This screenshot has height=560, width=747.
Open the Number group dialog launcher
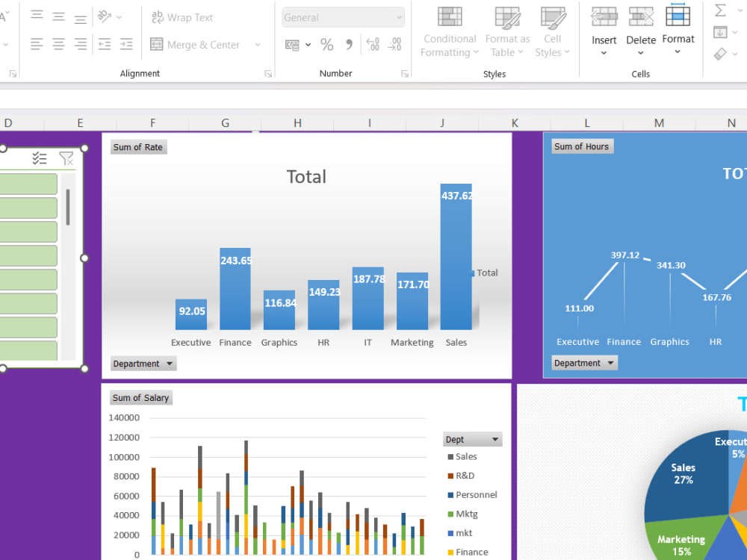pyautogui.click(x=404, y=74)
